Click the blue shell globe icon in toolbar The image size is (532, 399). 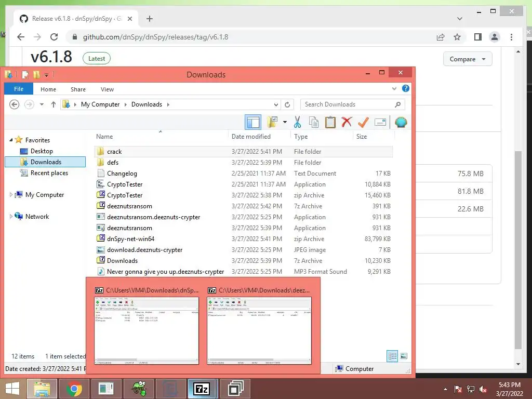401,122
